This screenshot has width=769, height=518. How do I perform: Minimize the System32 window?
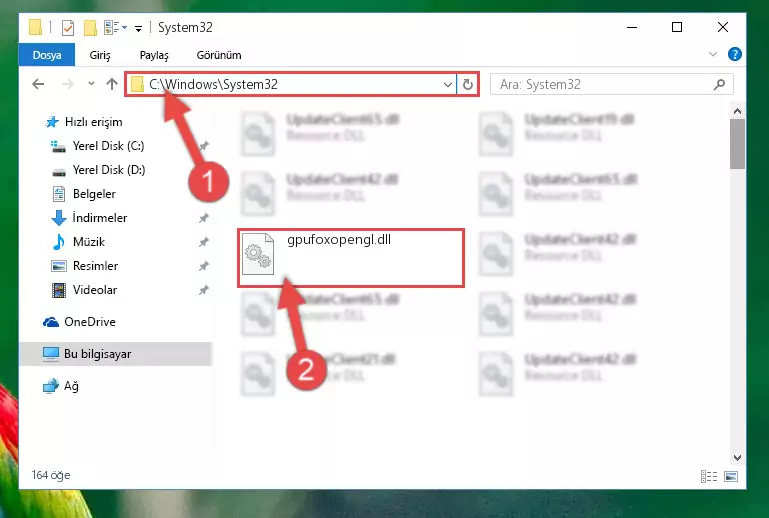point(632,27)
